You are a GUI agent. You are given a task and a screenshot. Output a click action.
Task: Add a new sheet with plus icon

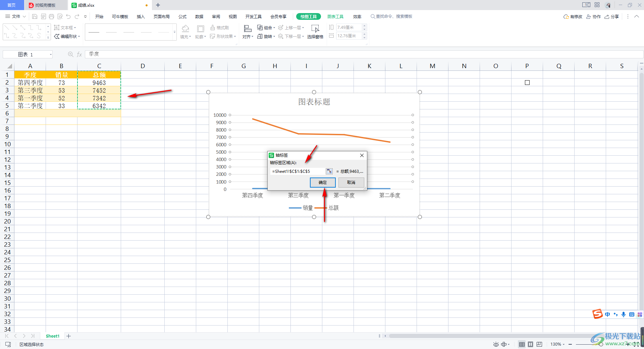68,336
